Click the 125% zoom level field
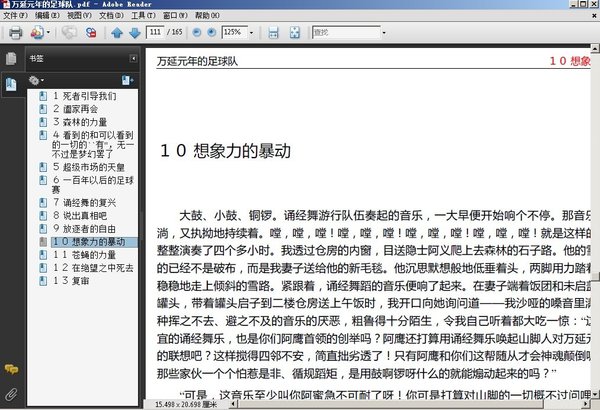 235,32
